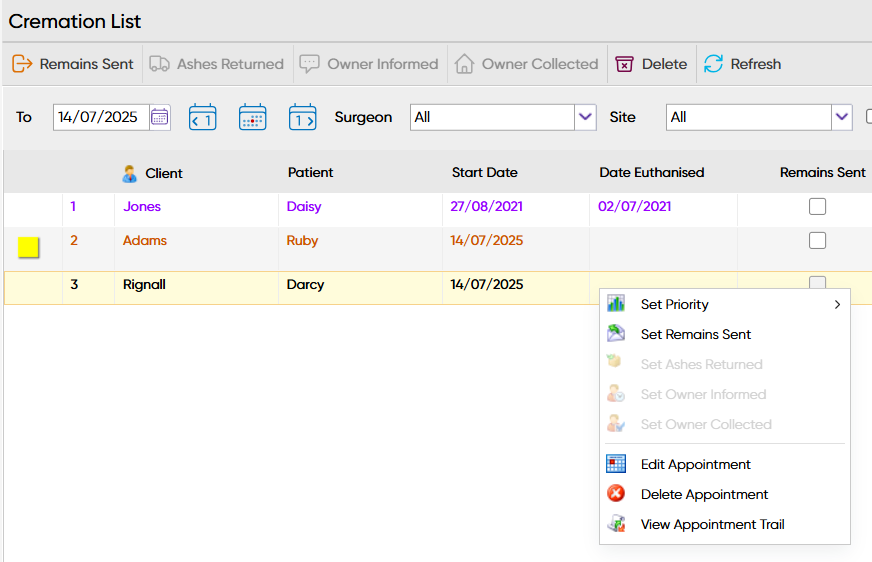The image size is (872, 562).
Task: Click start date 27/08/2021
Action: click(x=486, y=206)
